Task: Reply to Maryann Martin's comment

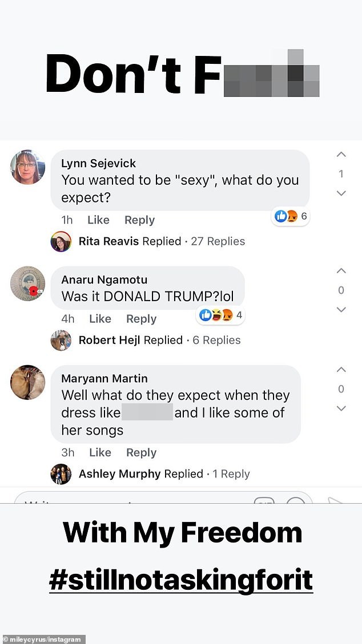Action: [x=142, y=452]
